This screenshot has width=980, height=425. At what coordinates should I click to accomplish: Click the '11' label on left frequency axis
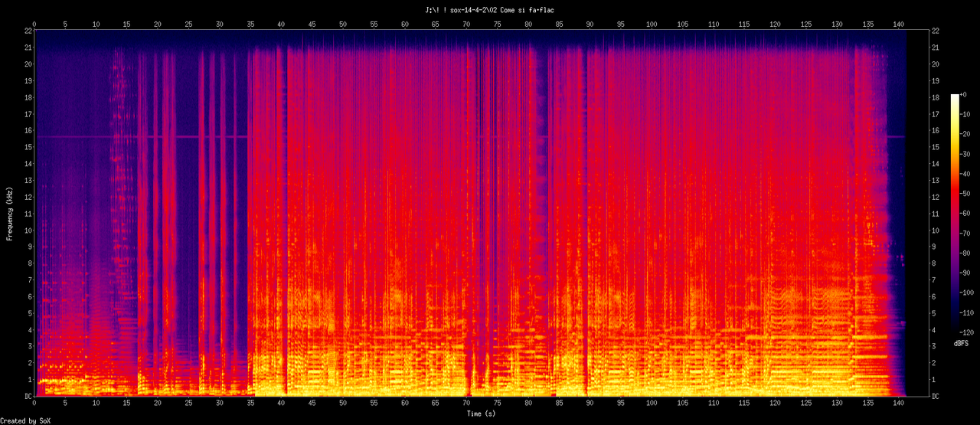click(x=27, y=214)
